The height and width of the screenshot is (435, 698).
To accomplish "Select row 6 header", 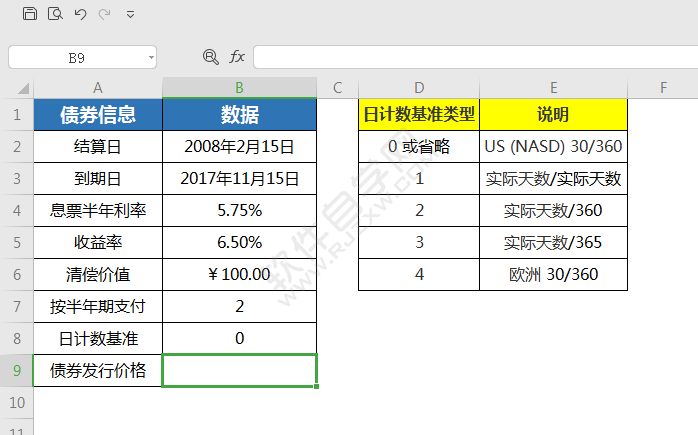I will point(17,275).
